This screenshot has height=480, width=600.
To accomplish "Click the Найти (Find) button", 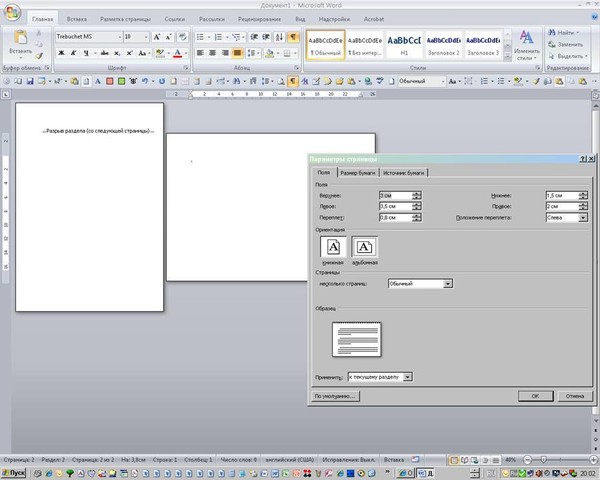I will click(x=564, y=33).
